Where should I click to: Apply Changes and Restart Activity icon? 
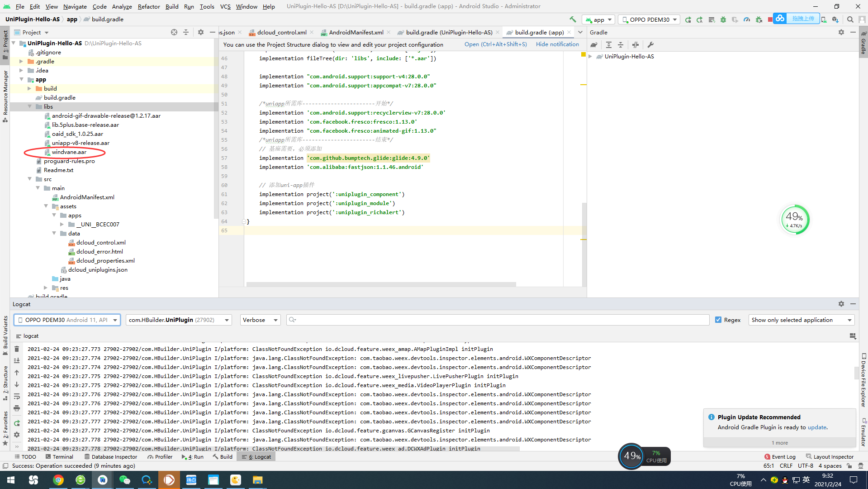[x=700, y=19]
